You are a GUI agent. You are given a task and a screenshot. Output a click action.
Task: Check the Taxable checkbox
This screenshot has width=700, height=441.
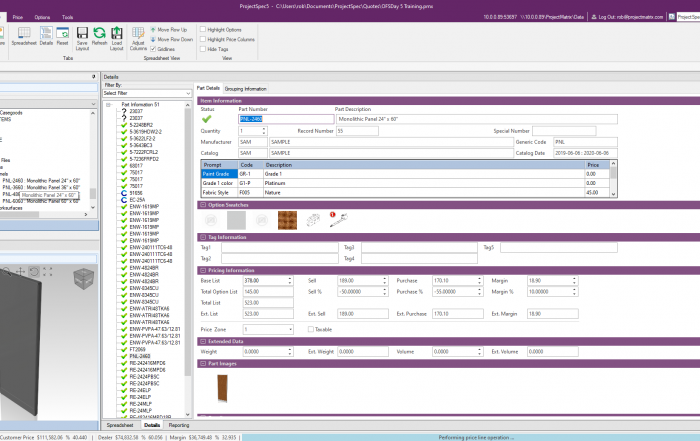311,329
